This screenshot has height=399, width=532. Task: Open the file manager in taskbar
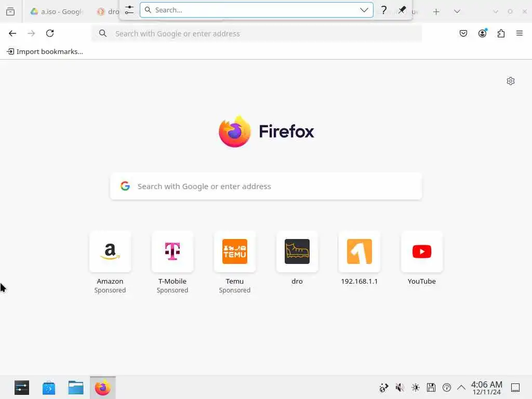(x=76, y=388)
